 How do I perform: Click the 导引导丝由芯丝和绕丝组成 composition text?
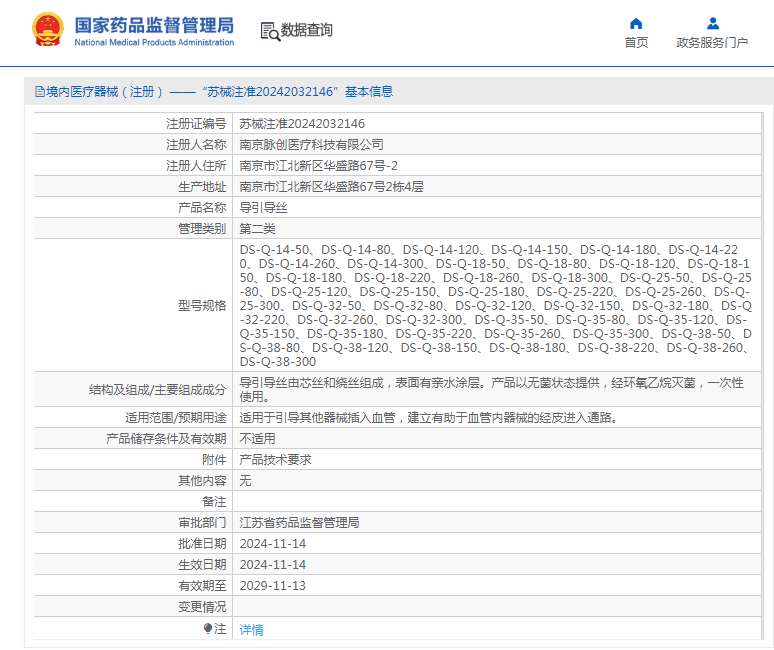(491, 389)
